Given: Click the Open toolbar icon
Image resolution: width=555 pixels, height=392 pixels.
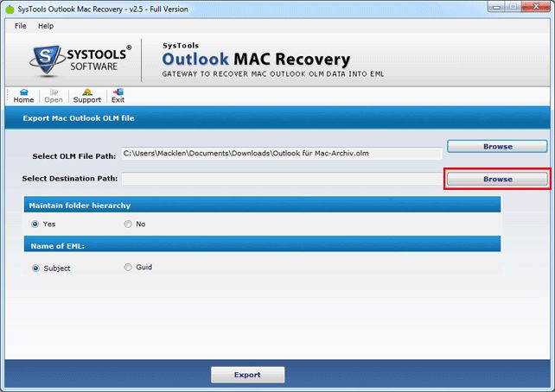Looking at the screenshot, I should 54,96.
